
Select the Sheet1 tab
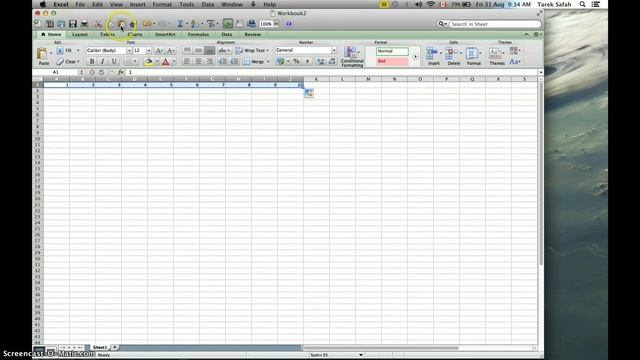pyautogui.click(x=100, y=347)
